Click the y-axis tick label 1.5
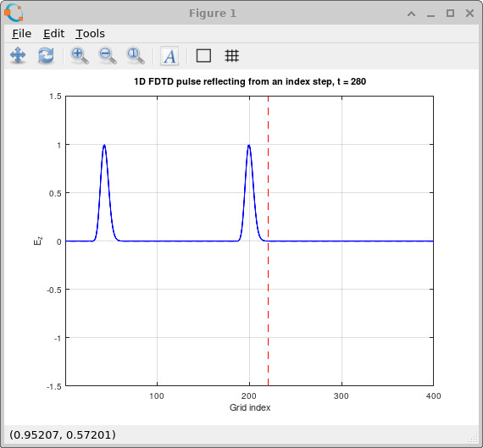Image resolution: width=483 pixels, height=448 pixels. click(55, 97)
